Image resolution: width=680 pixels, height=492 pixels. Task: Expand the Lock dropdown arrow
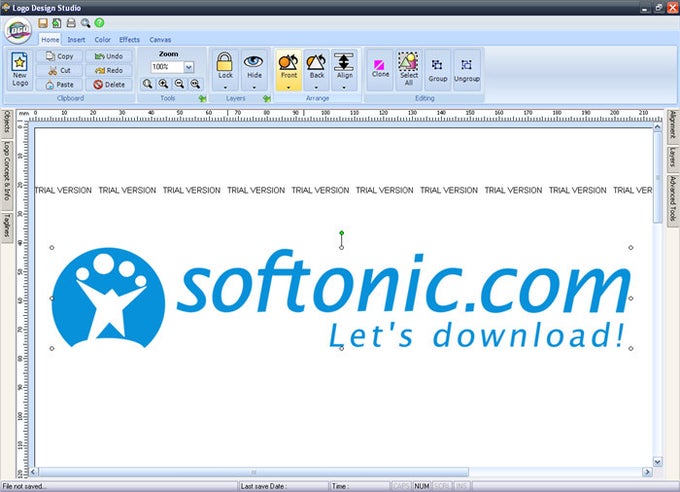[225, 87]
